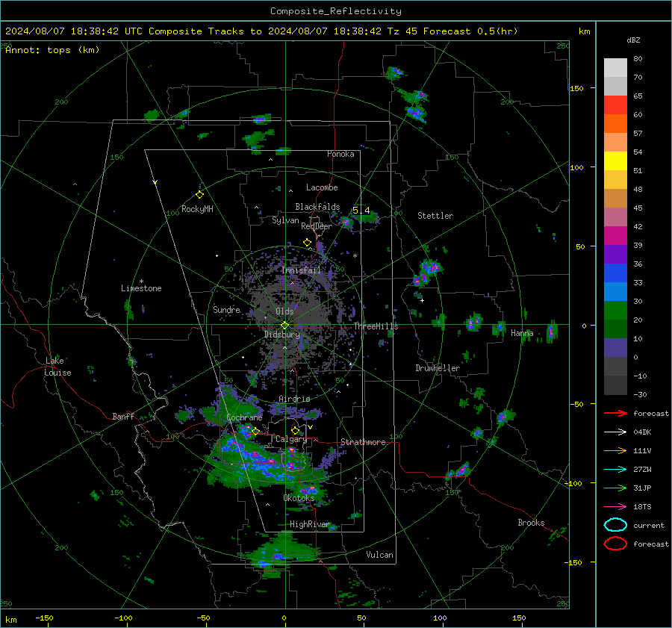The image size is (672, 628).
Task: Select the blue 36-33 dBZ color swatch
Action: (x=615, y=273)
